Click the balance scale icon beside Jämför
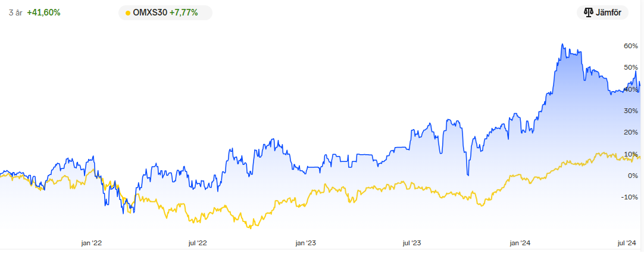Viewport: 644px width, 253px height. tap(589, 13)
